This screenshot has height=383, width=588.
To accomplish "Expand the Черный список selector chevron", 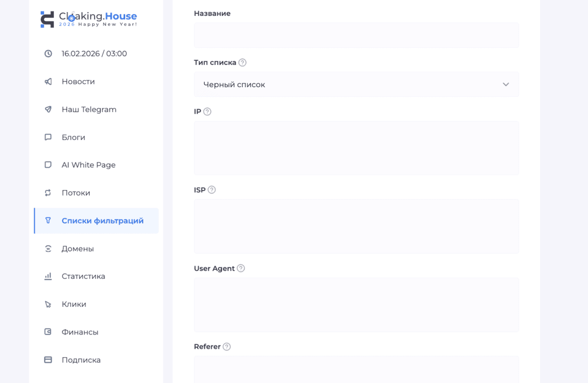I will 506,84.
